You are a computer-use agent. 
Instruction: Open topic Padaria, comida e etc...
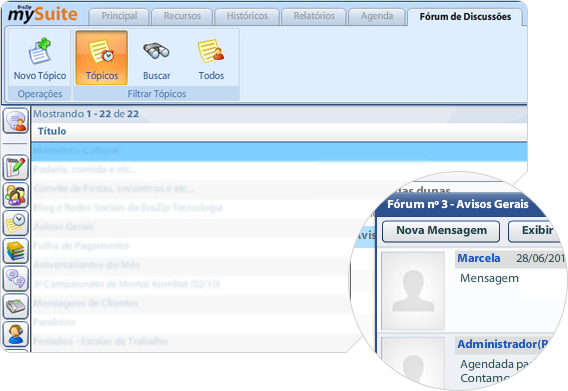point(85,170)
